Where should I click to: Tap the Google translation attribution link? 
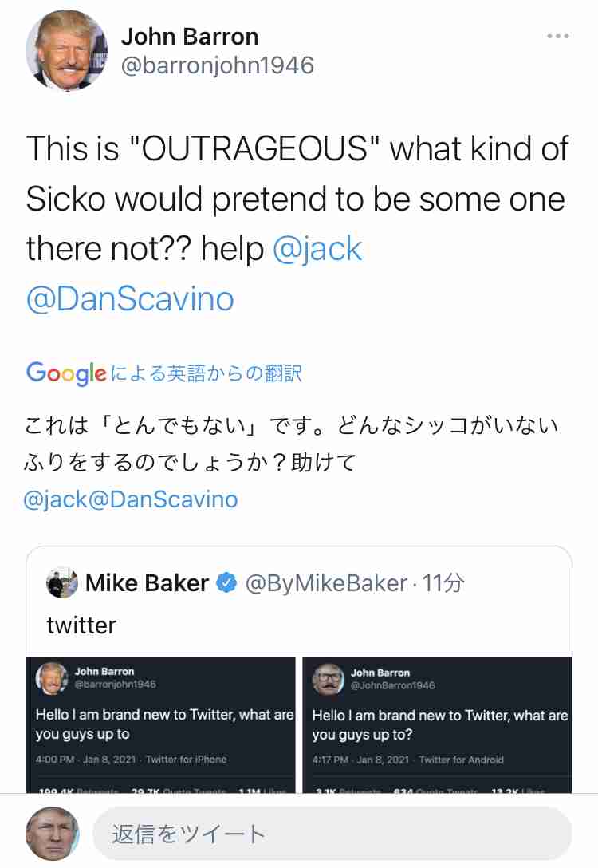coord(164,373)
